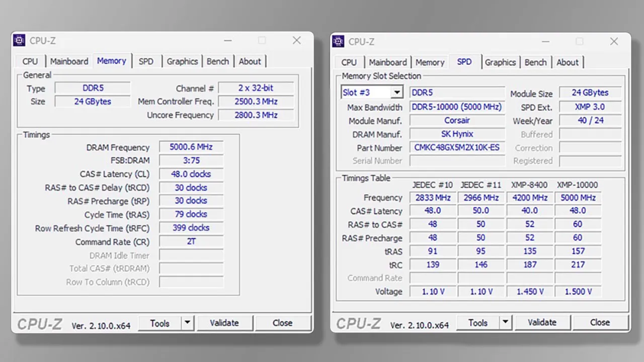
Task: Click the DRAM Frequency value 5000.6 MHz
Action: [x=191, y=147]
